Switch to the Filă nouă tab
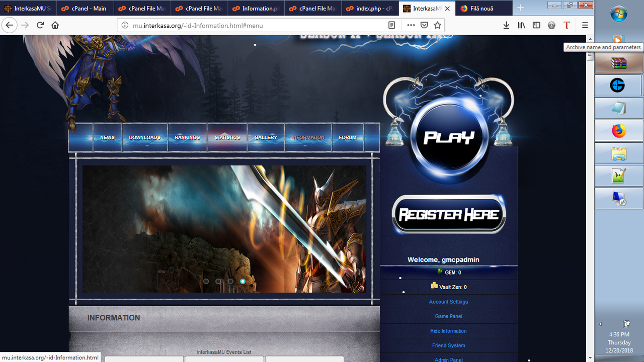644x362 pixels. click(x=485, y=9)
